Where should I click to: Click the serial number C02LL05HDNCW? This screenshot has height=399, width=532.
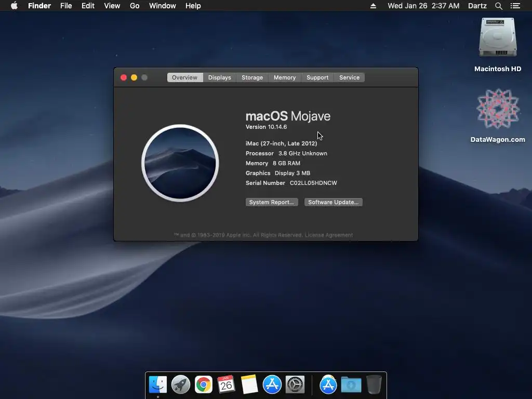click(313, 183)
